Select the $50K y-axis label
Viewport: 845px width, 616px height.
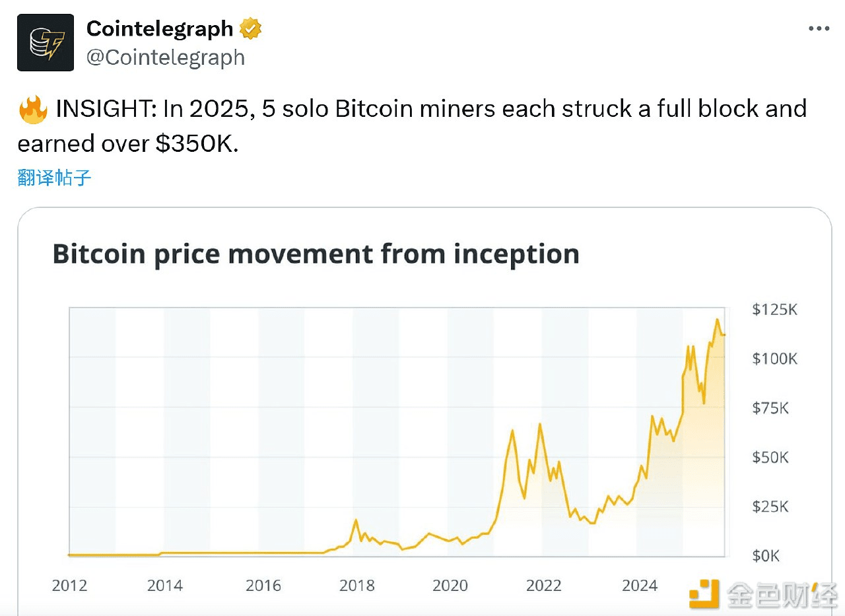pyautogui.click(x=770, y=457)
